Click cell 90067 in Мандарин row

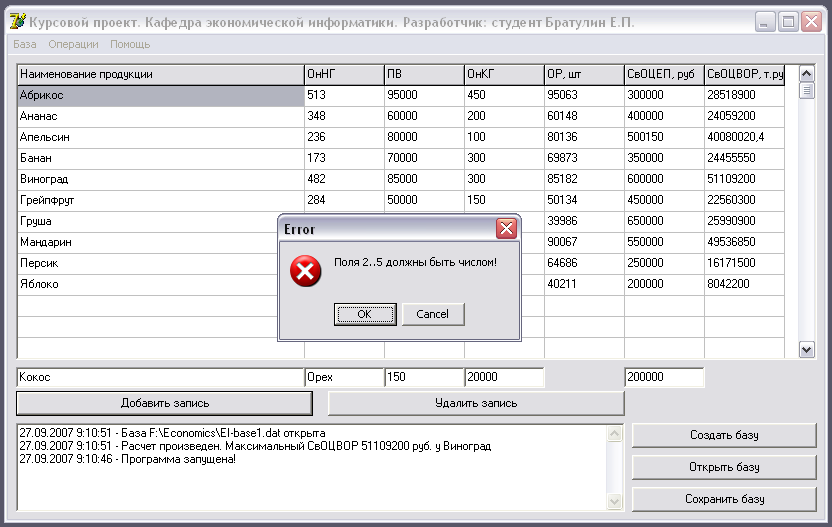(x=584, y=243)
